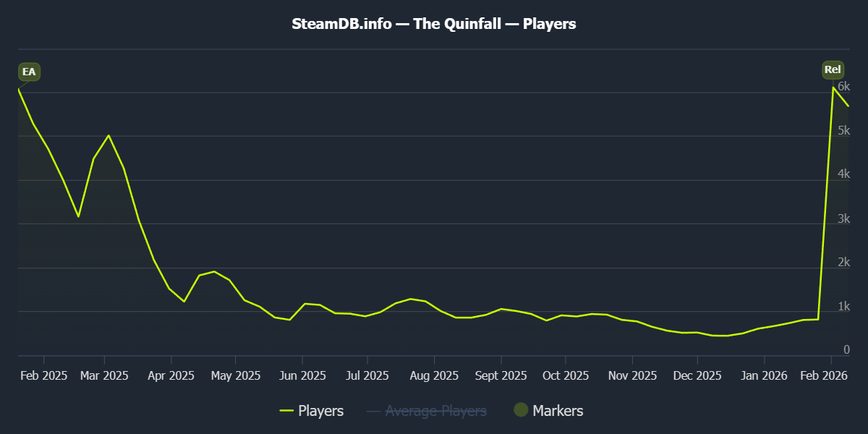
Task: Click the 1k y-axis label
Action: [843, 307]
